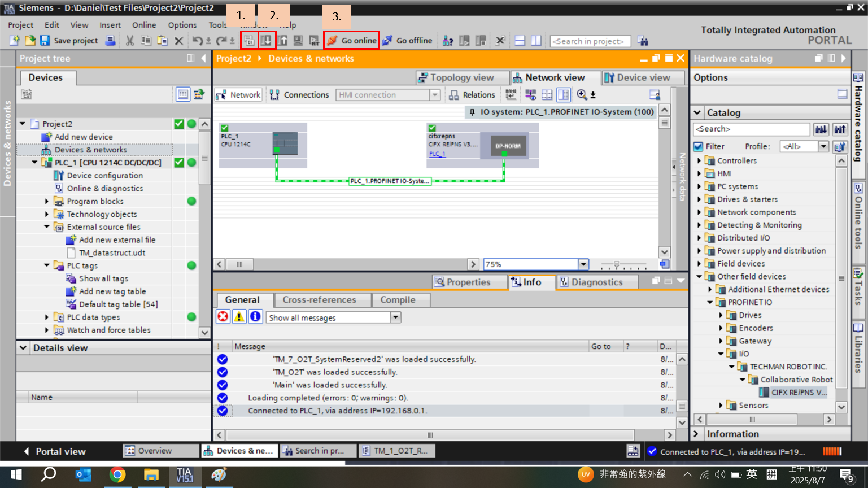This screenshot has height=488, width=868.
Task: Click the Undo arrow icon
Action: pos(197,41)
